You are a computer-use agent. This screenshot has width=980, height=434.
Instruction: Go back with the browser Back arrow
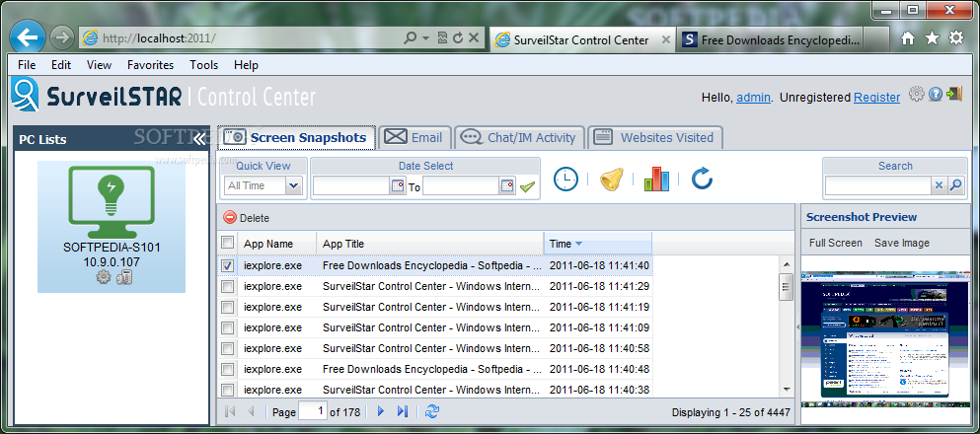28,38
